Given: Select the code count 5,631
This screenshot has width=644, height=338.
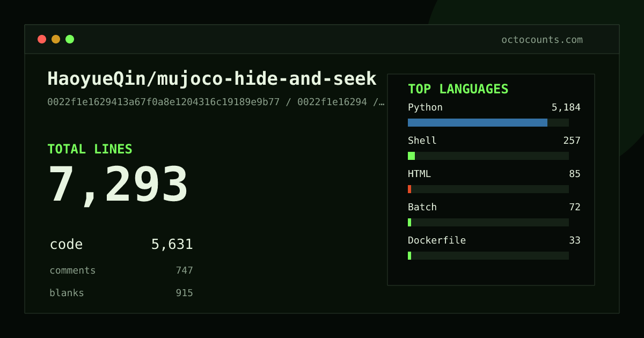Looking at the screenshot, I should pos(172,245).
